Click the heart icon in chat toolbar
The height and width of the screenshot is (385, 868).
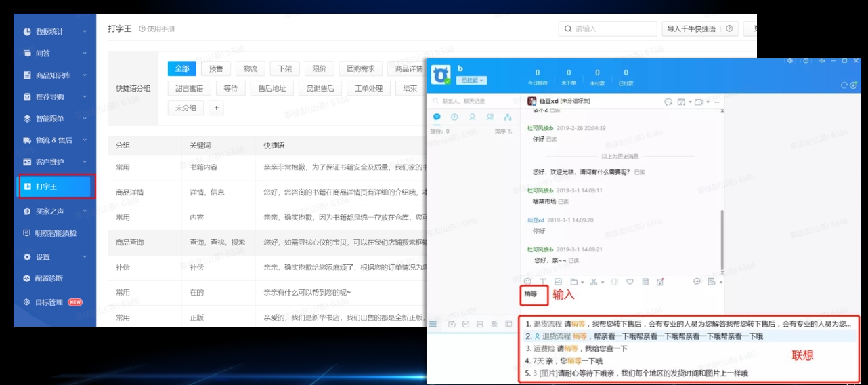(x=630, y=281)
